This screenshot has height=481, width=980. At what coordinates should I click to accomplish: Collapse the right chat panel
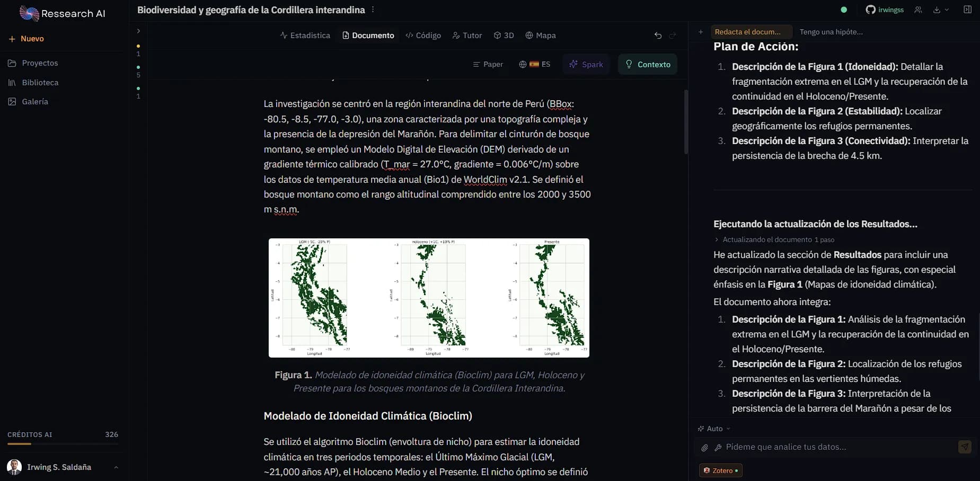pos(968,10)
